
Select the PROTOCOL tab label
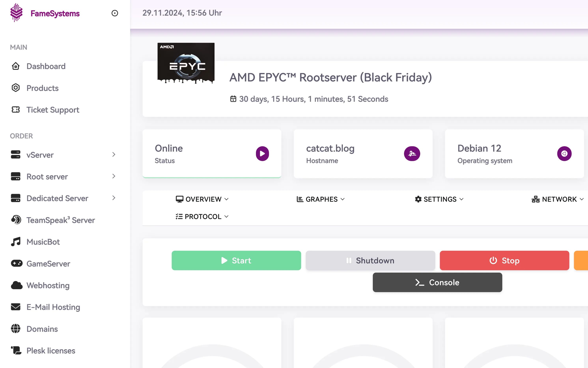pyautogui.click(x=203, y=216)
